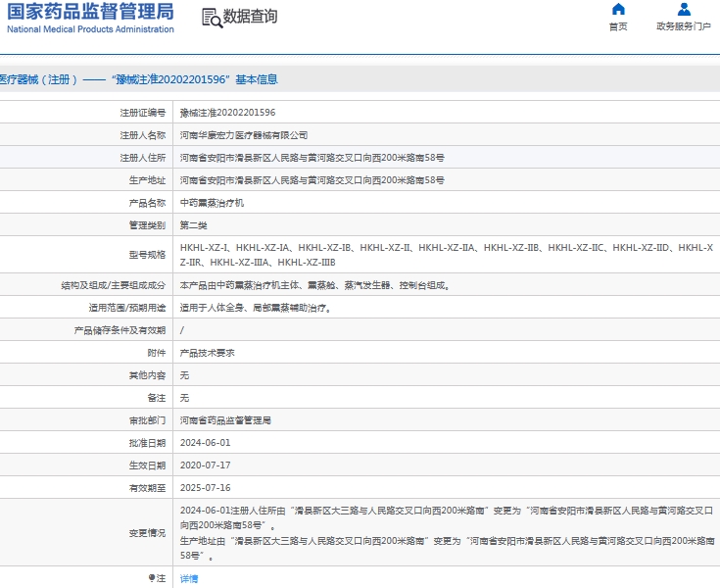Click the 备注 label
Viewport: 720px width, 588px height.
(x=157, y=398)
